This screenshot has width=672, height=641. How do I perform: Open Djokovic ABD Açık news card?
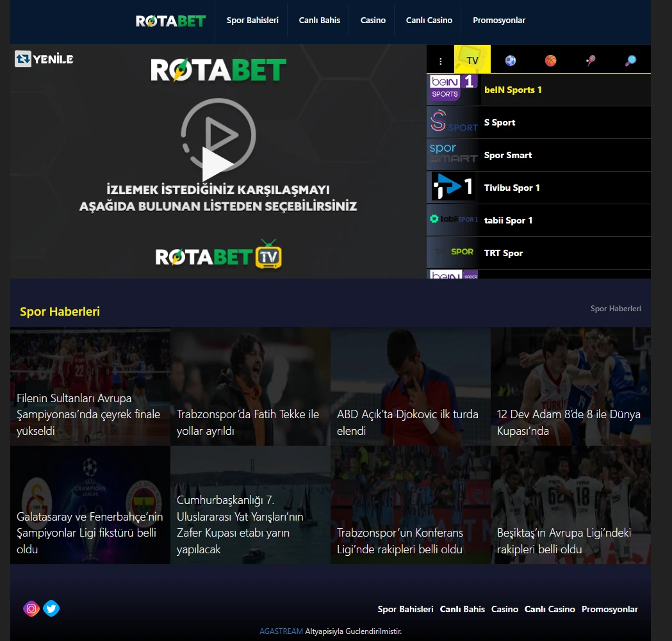(410, 387)
